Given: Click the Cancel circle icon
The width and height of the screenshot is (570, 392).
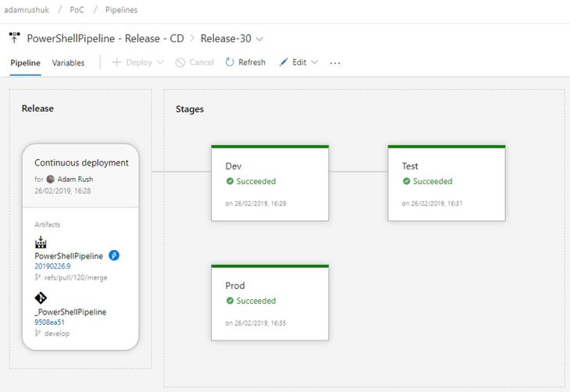Looking at the screenshot, I should click(180, 62).
